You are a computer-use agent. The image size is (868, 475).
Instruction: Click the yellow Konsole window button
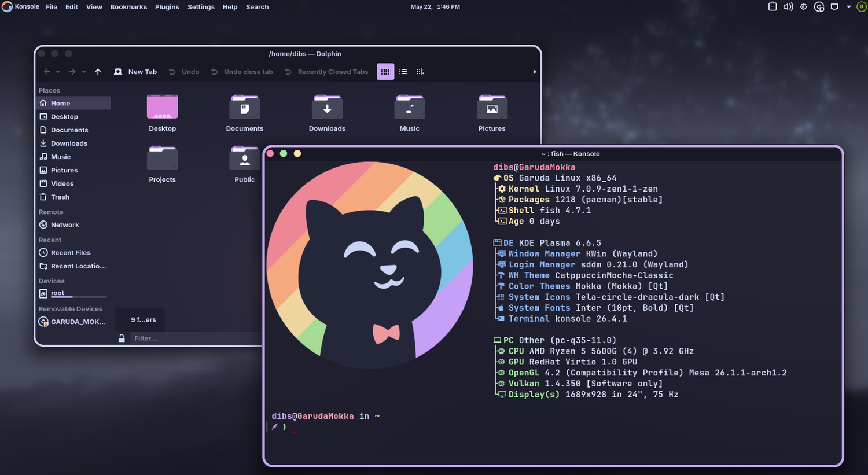(x=297, y=153)
